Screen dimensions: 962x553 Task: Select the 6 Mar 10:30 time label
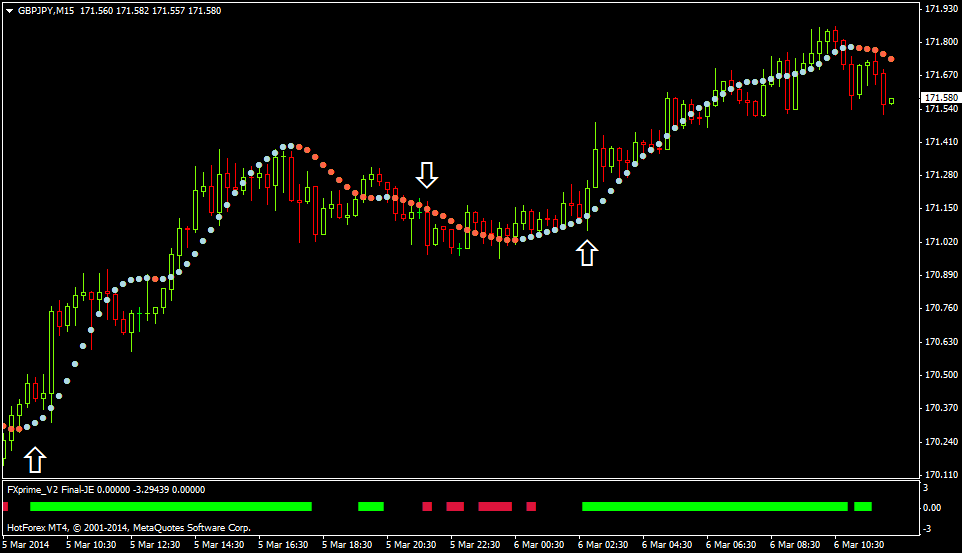click(x=859, y=545)
